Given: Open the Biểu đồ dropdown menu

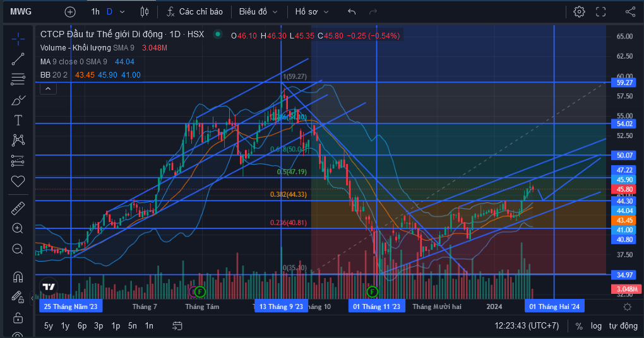Looking at the screenshot, I should coord(258,12).
